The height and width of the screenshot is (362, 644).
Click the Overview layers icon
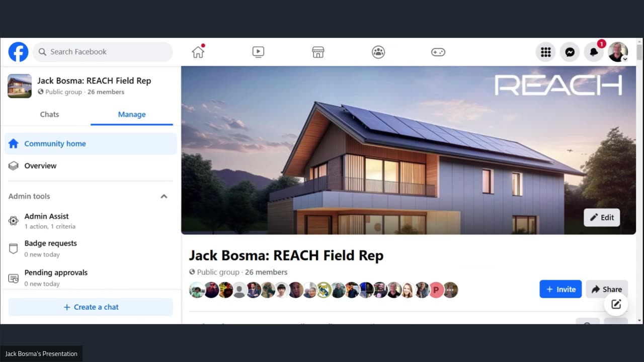click(x=14, y=165)
